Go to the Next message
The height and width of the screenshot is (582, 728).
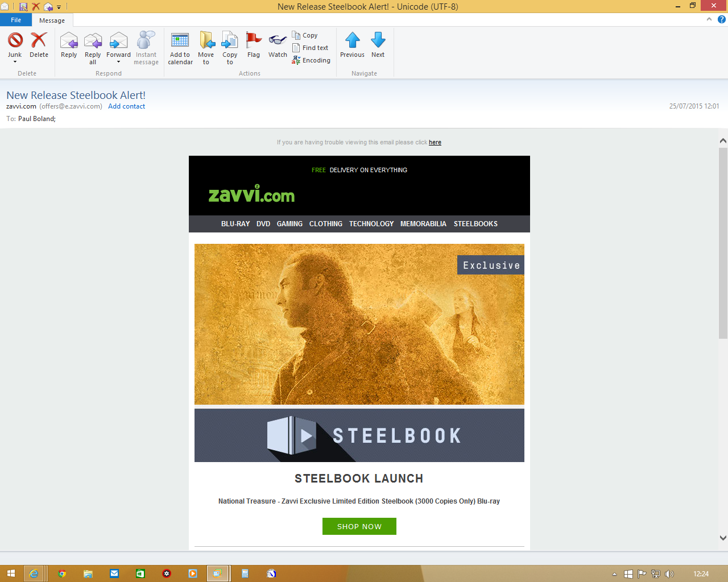coord(378,44)
